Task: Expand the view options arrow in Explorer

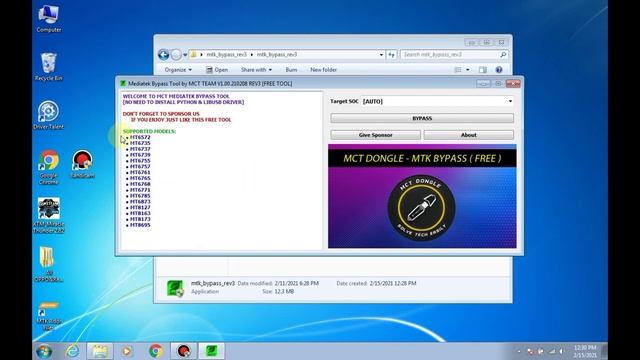Action: [468, 70]
